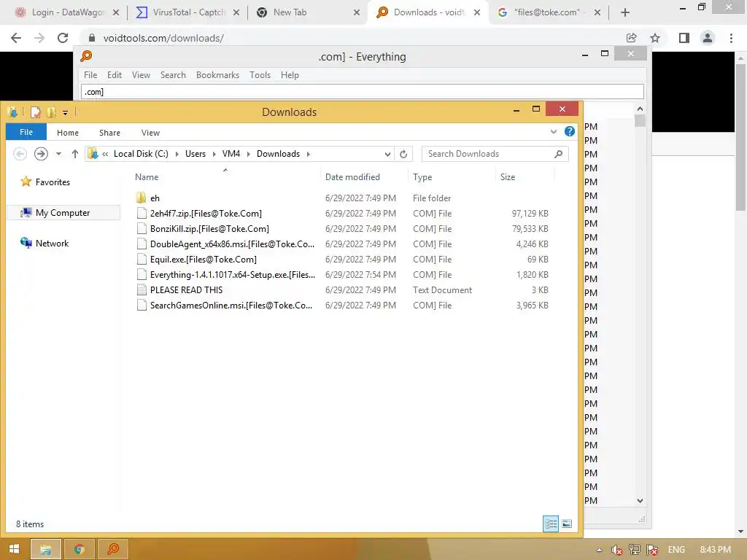This screenshot has height=560, width=747.
Task: Expand the breadcrumb arrow after Downloads
Action: [309, 154]
